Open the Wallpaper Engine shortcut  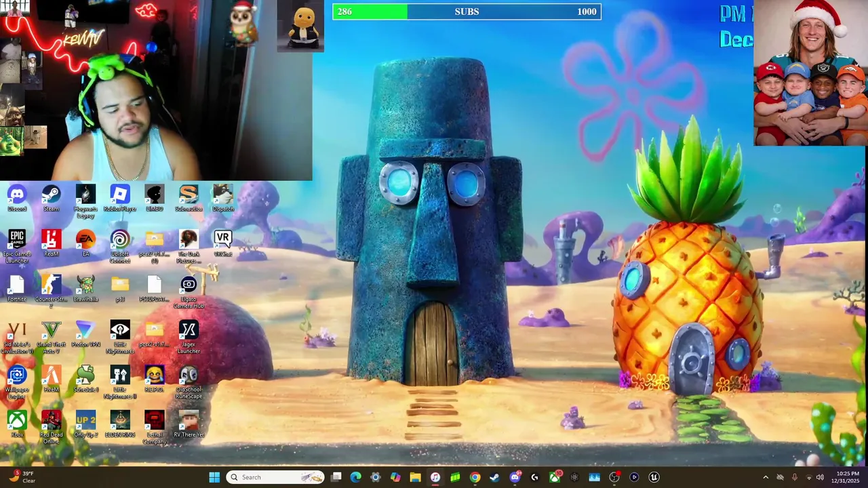click(17, 382)
